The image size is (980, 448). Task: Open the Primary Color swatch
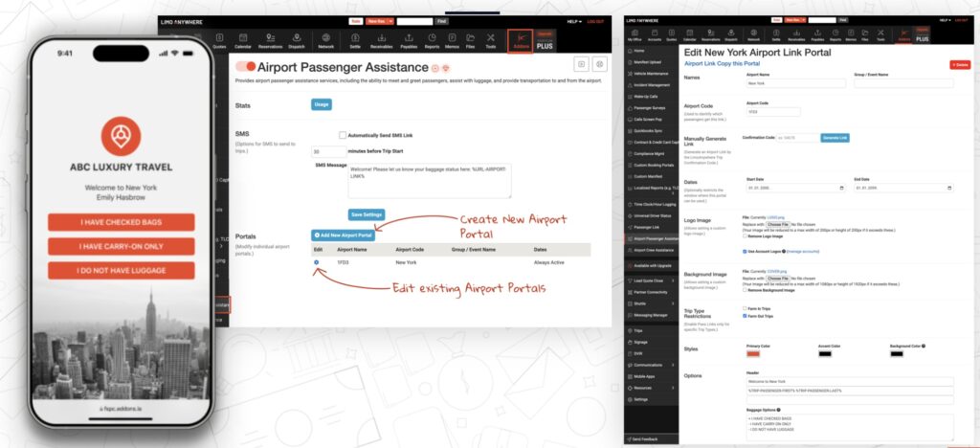pos(754,355)
